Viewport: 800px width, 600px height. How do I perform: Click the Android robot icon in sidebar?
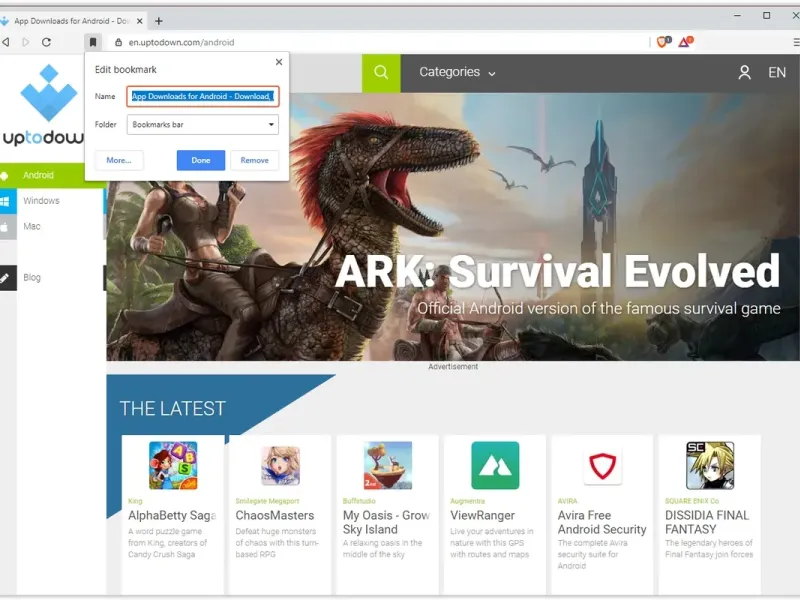[5, 176]
